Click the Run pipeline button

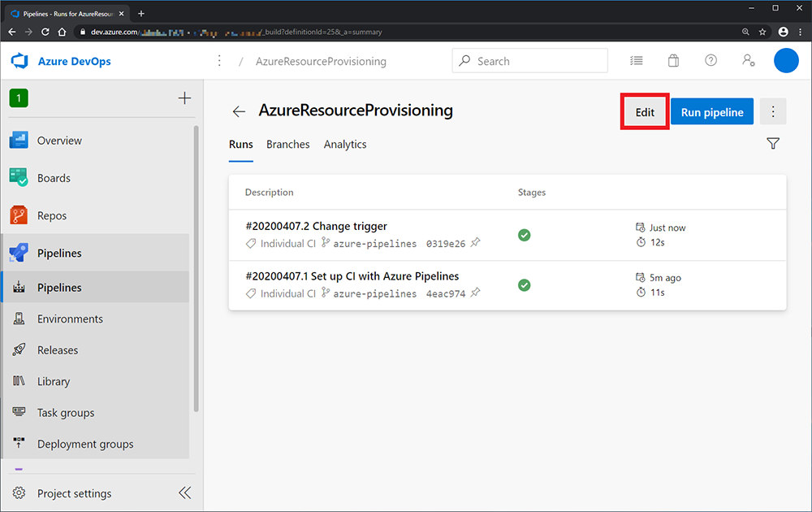point(712,112)
